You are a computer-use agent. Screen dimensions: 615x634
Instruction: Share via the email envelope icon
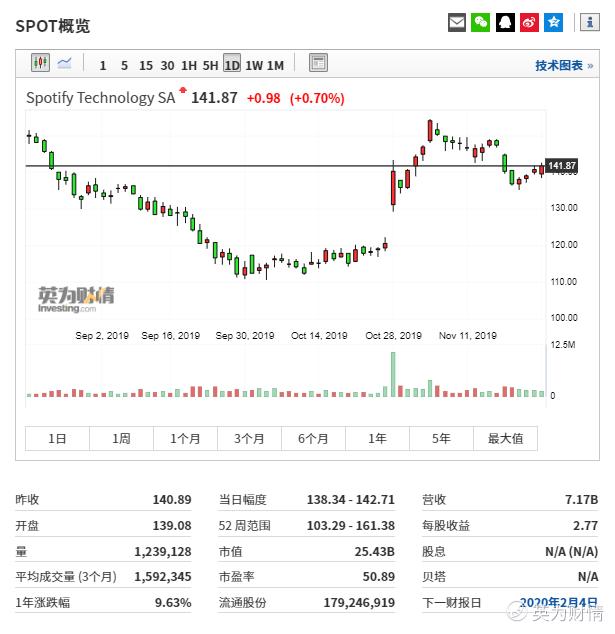coord(456,22)
